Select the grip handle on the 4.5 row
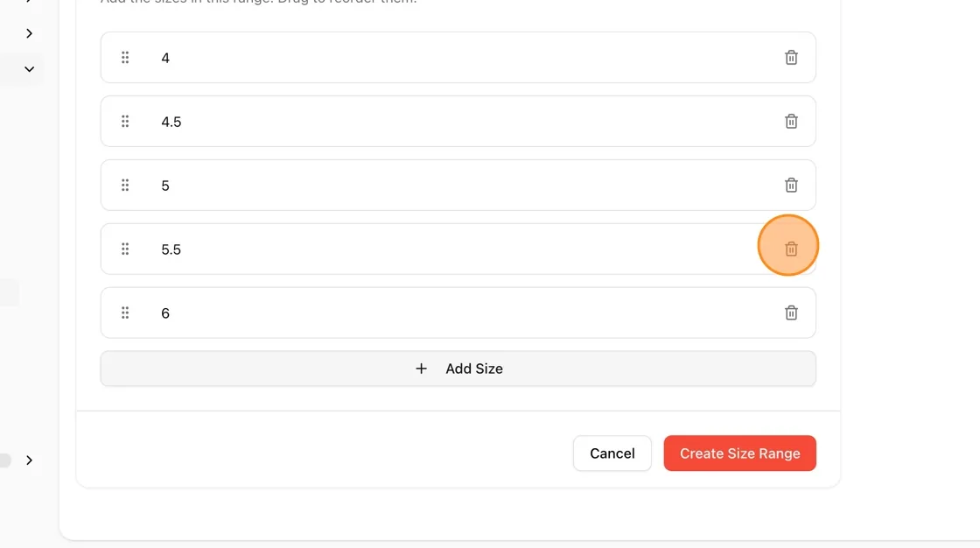This screenshot has width=980, height=548. point(125,122)
